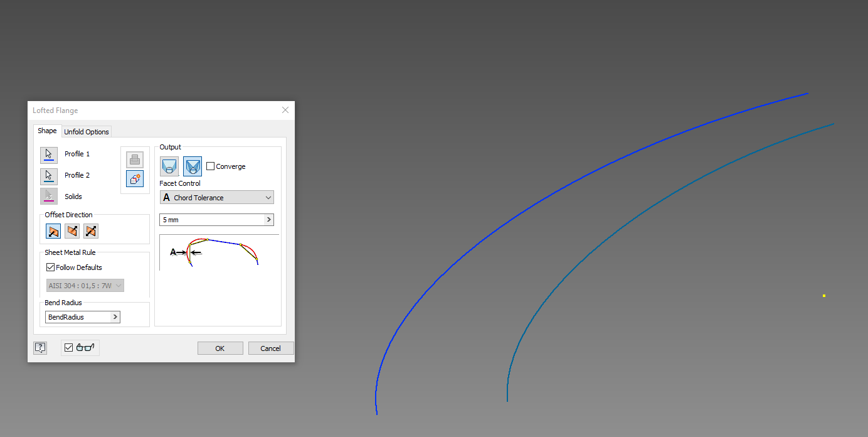The image size is (868, 437).
Task: Click the Solids label
Action: click(73, 197)
